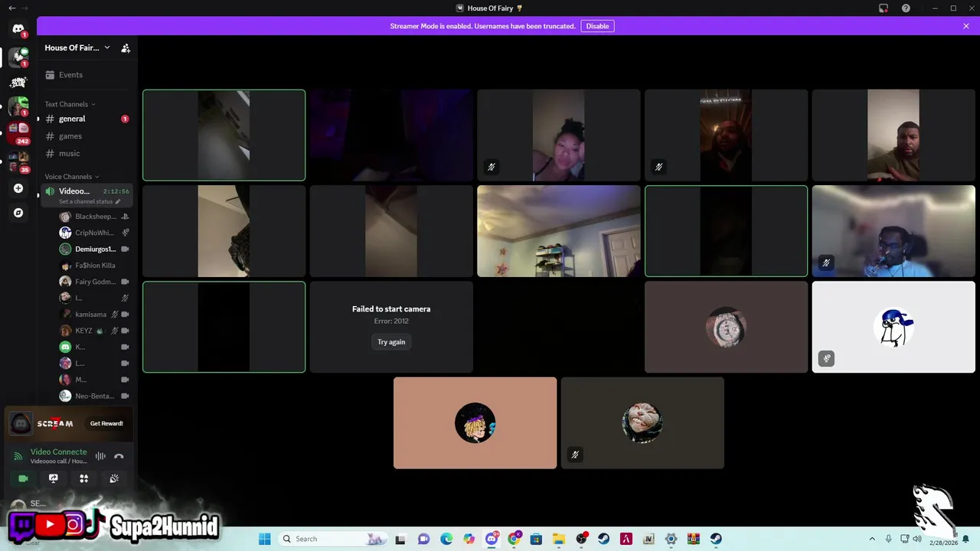Open WinRAR from the taskbar
The height and width of the screenshot is (551, 980).
(694, 539)
